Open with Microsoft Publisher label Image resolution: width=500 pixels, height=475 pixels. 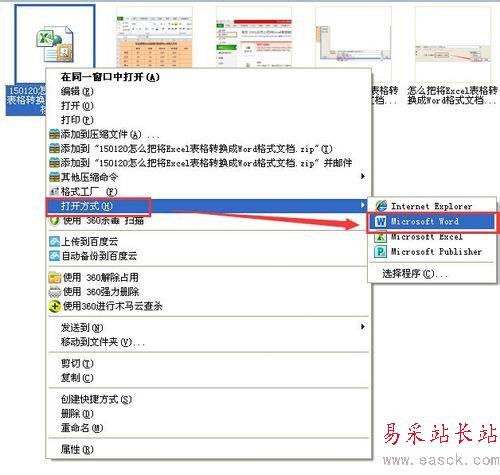point(436,252)
